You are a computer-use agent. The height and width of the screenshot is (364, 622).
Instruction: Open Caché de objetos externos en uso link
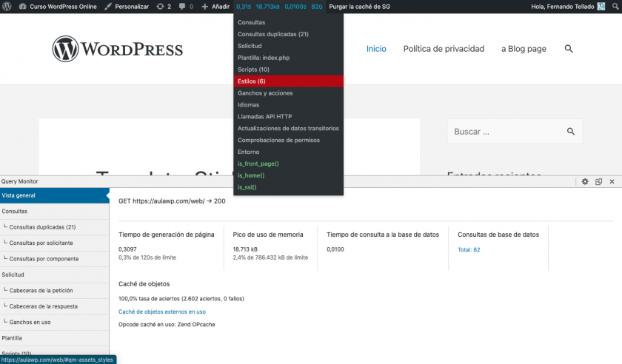162,311
